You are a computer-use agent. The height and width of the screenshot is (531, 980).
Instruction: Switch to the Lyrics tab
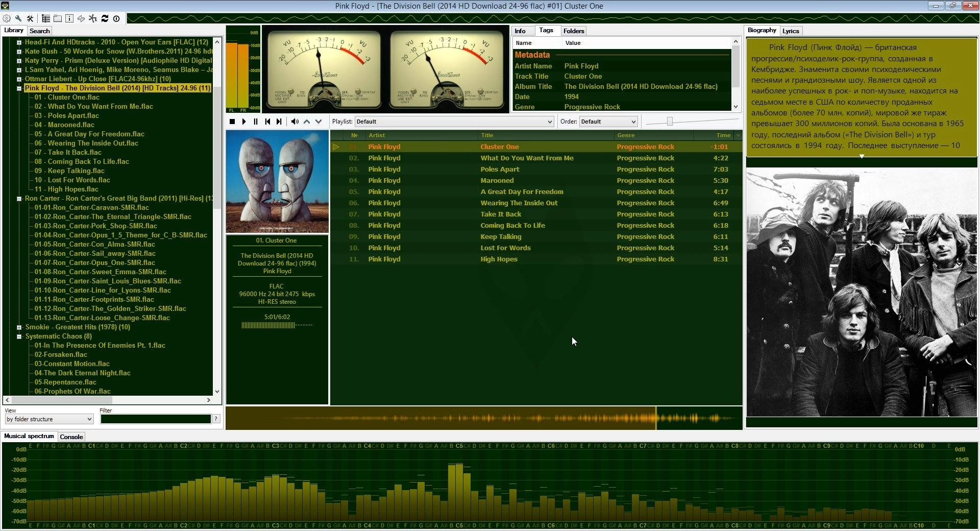pos(791,31)
